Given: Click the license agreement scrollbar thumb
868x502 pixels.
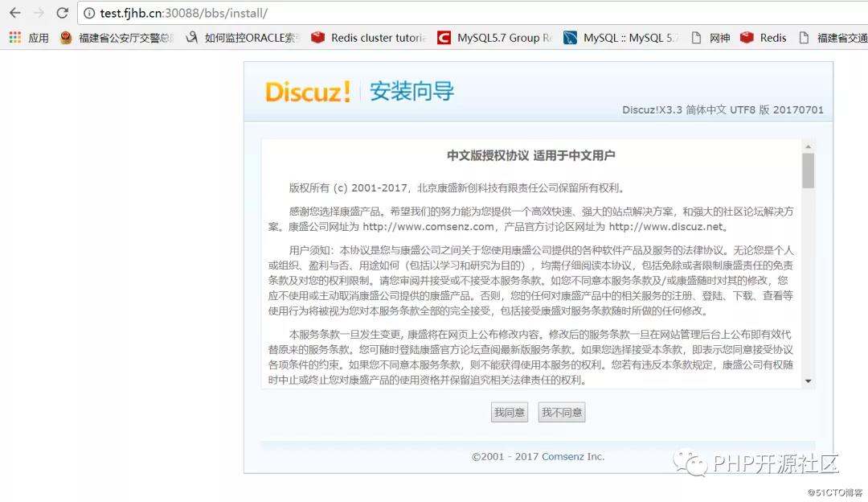Looking at the screenshot, I should coord(809,171).
